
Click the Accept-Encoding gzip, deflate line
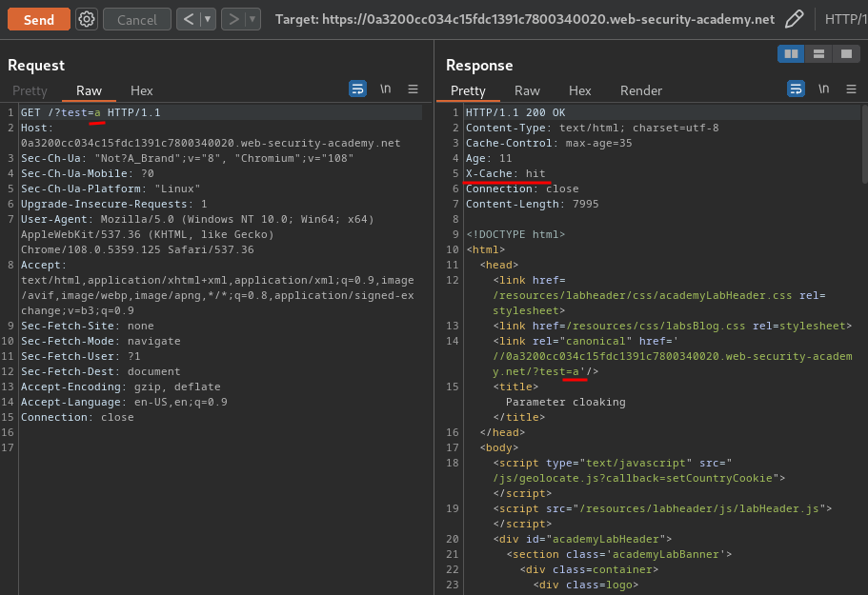121,387
